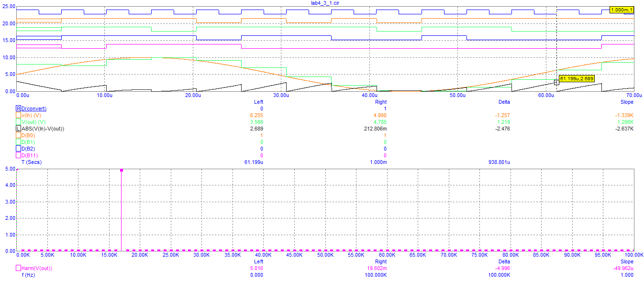Click the ABS delta value -2.476
644x282 pixels.
coord(503,129)
